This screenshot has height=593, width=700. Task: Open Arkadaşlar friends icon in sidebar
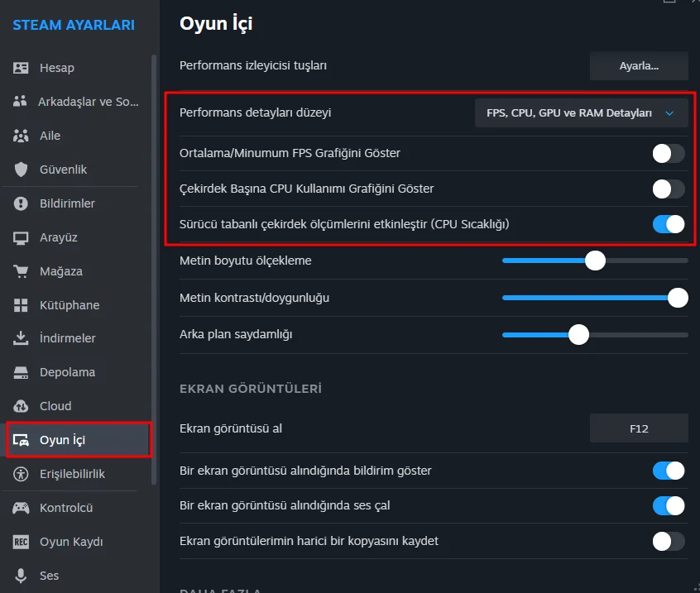coord(22,102)
